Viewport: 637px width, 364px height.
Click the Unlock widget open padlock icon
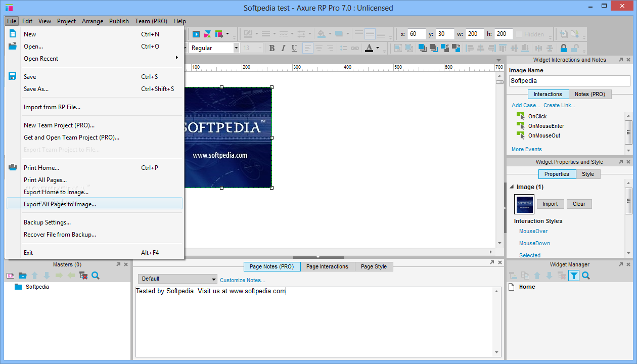(574, 48)
